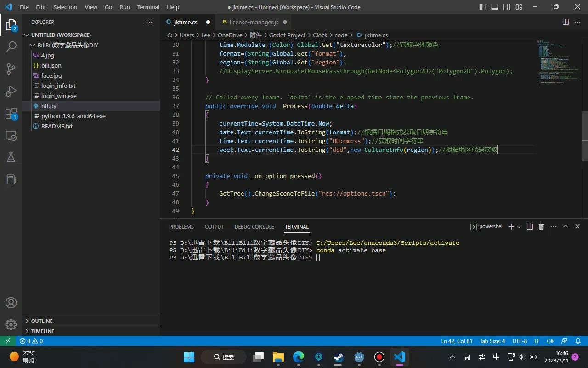This screenshot has height=368, width=588.
Task: Click Ln 42, Col 81 in status bar
Action: click(457, 341)
